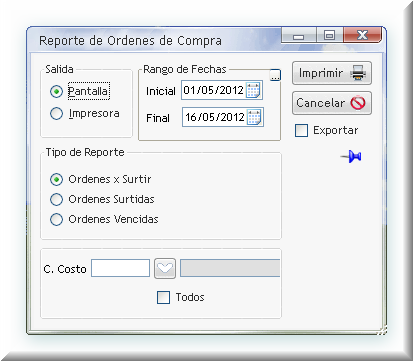Screen dimensions: 413x361
Task: Click the Cancelar button
Action: tap(332, 103)
